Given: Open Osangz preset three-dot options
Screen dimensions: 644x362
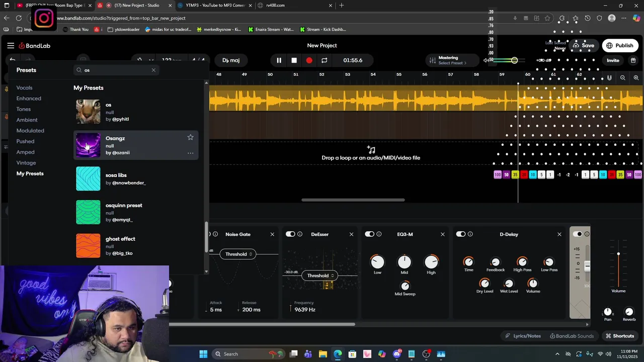Looking at the screenshot, I should pyautogui.click(x=190, y=153).
